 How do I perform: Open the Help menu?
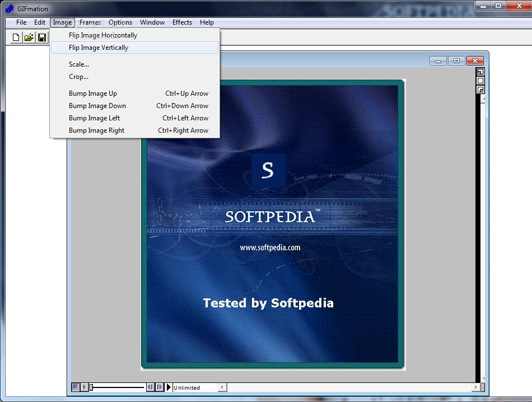tap(207, 22)
